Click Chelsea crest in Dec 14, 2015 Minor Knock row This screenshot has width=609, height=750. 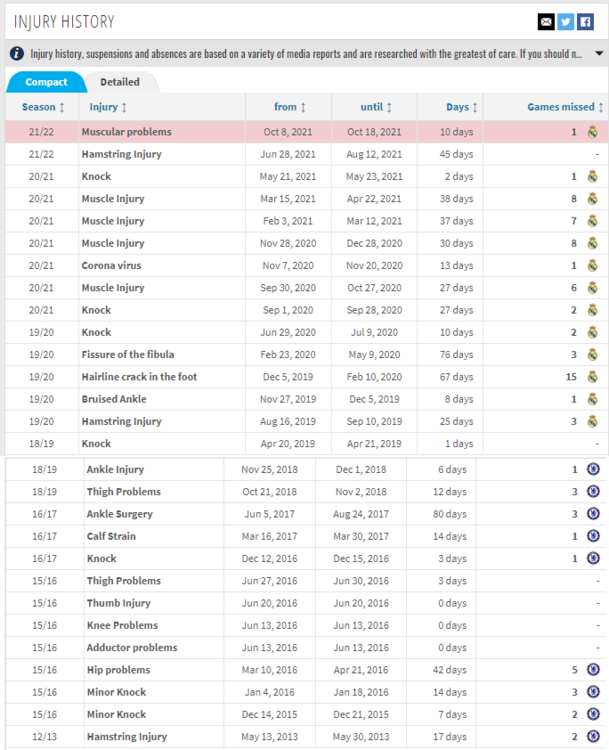(593, 714)
